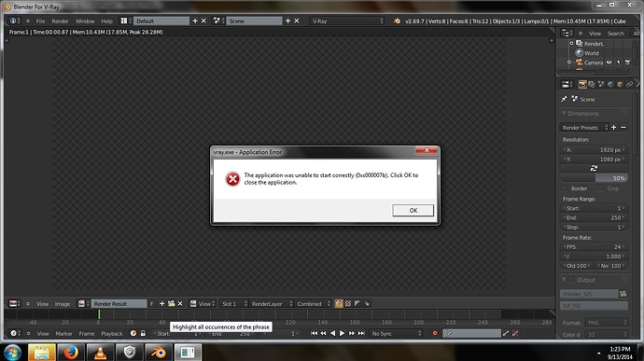Select color and alpha channel display icon

tap(339, 303)
